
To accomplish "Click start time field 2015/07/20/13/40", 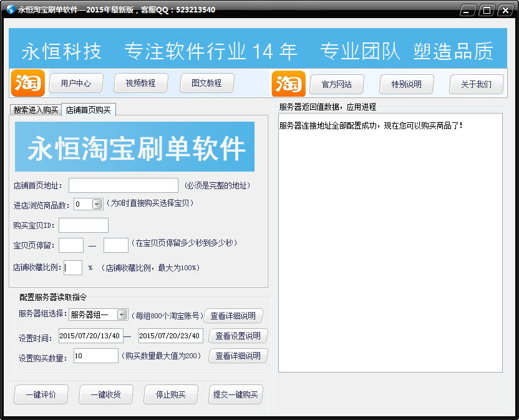I will (91, 336).
